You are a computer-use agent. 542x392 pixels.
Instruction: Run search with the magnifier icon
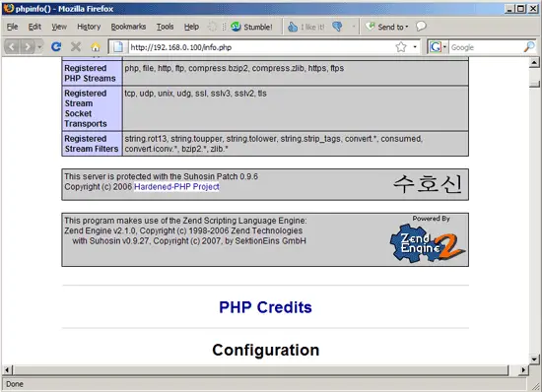pyautogui.click(x=529, y=47)
